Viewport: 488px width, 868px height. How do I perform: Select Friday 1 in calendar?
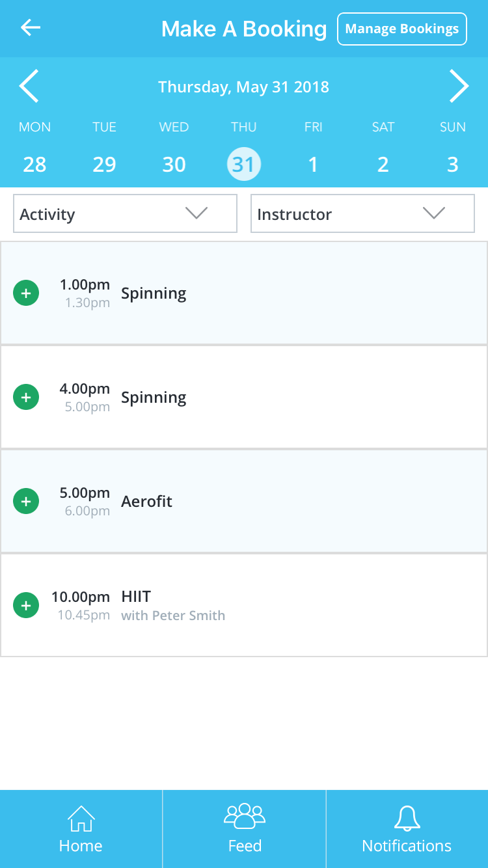[x=313, y=165]
